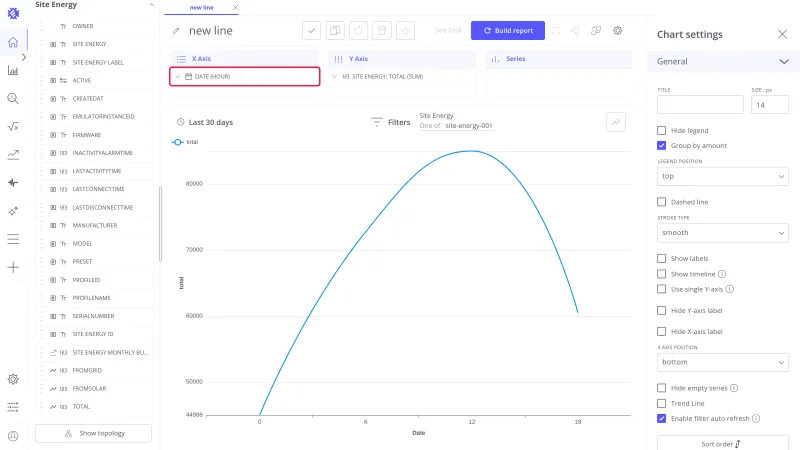The image size is (800, 450).
Task: Open the bar chart reports icon
Action: 13,70
